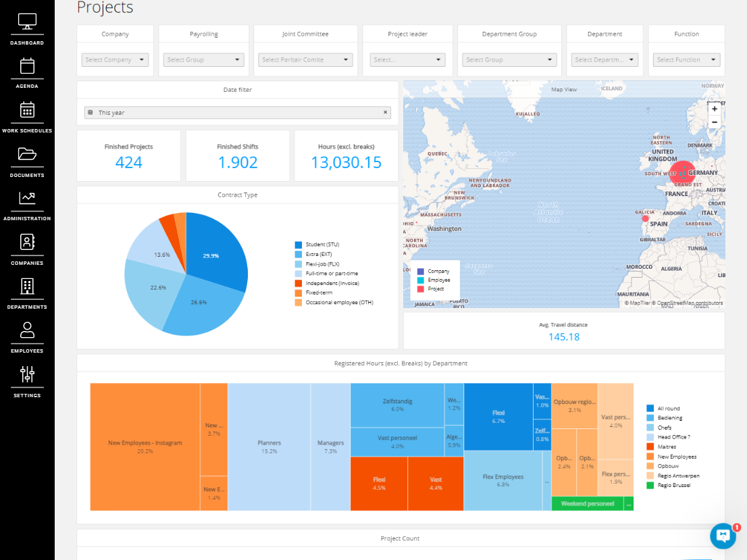The image size is (747, 560).
Task: Open the Documents folder icon
Action: pyautogui.click(x=27, y=154)
